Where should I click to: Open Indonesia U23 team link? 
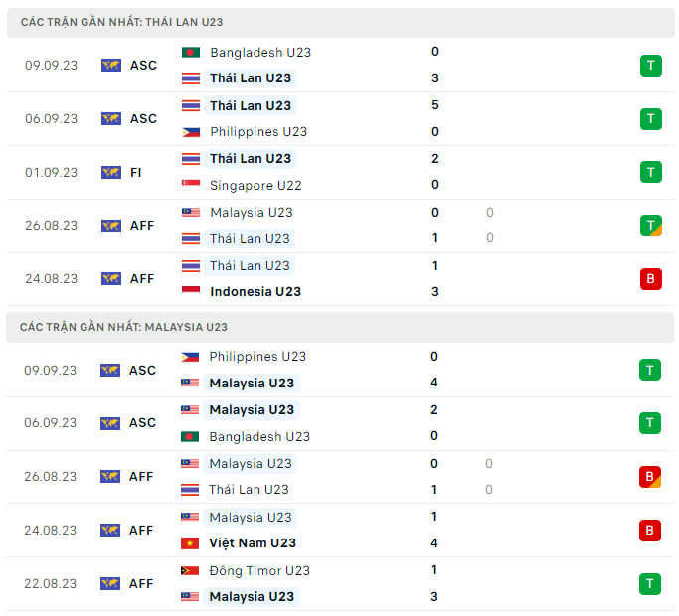point(255,291)
